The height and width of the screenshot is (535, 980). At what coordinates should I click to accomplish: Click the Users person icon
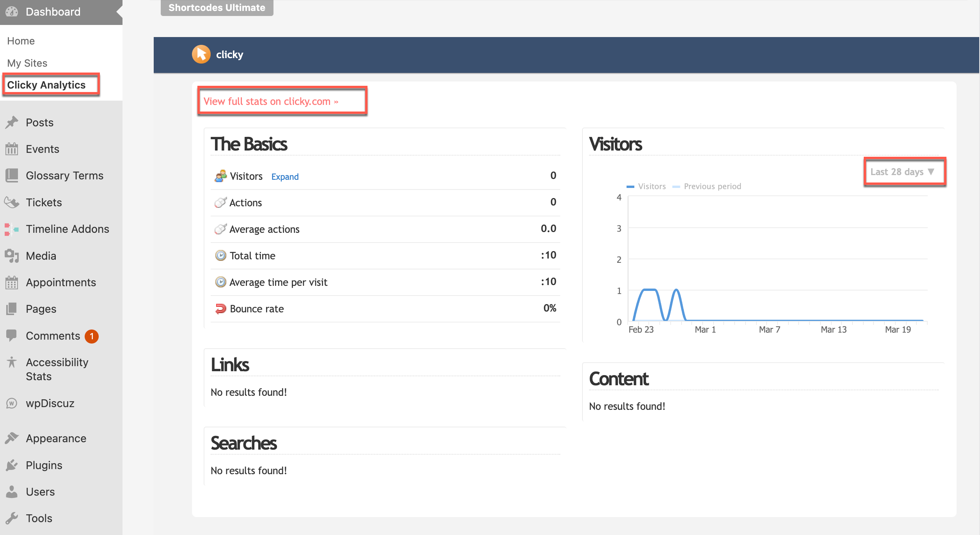[x=12, y=492]
